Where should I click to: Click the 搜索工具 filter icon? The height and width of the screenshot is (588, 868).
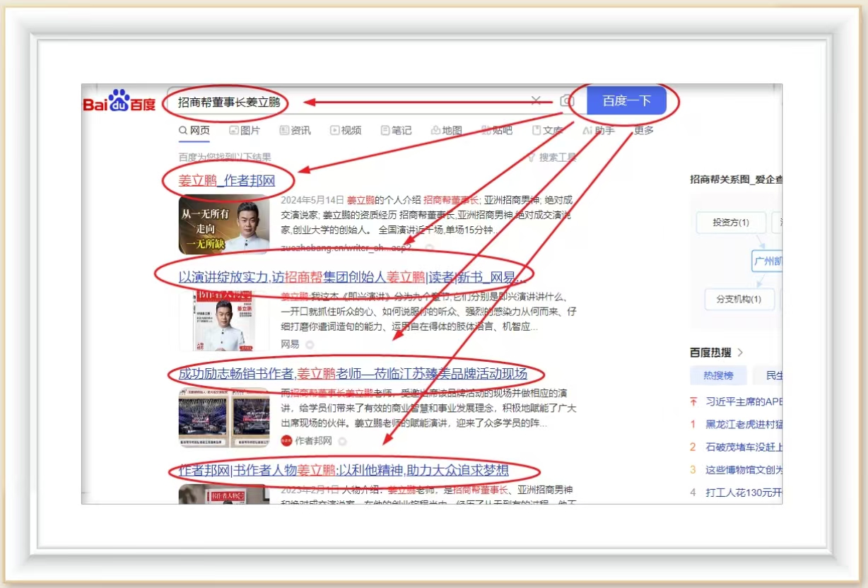click(532, 158)
